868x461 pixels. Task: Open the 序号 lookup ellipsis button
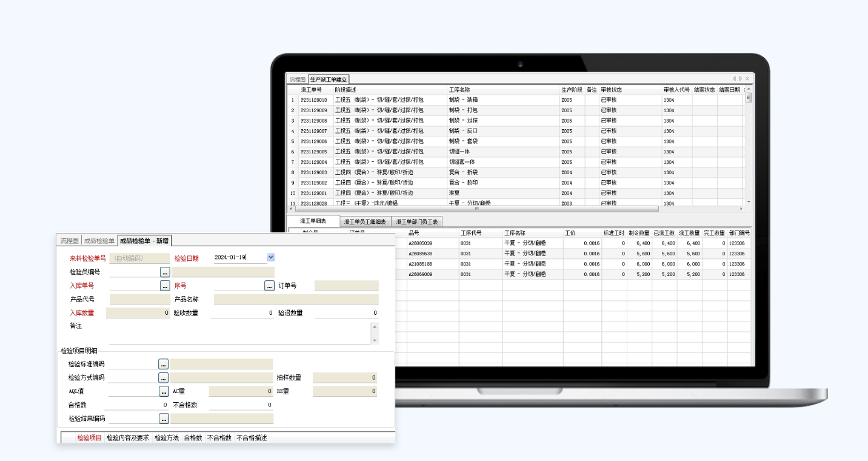tap(269, 286)
